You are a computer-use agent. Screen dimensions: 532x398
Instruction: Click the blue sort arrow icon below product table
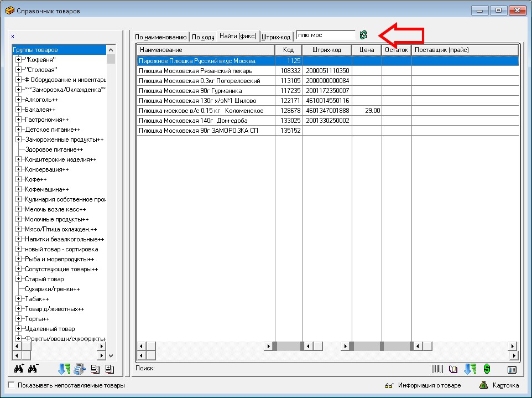click(x=470, y=369)
